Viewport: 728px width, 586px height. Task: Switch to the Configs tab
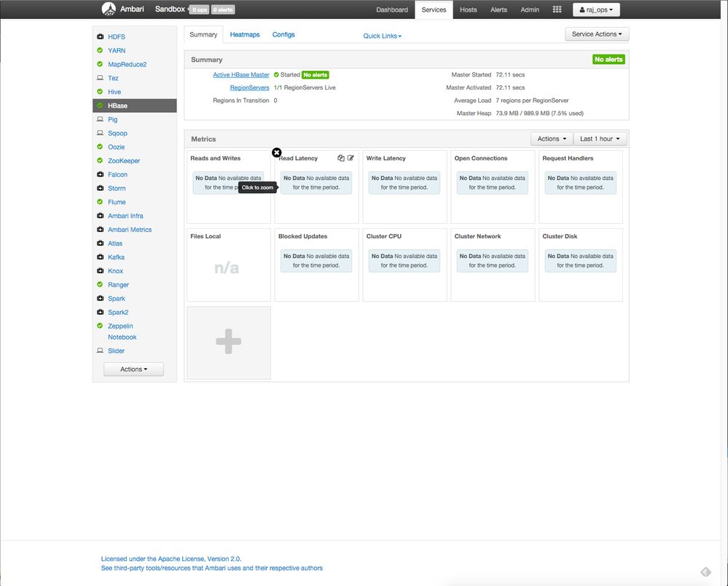click(x=283, y=34)
